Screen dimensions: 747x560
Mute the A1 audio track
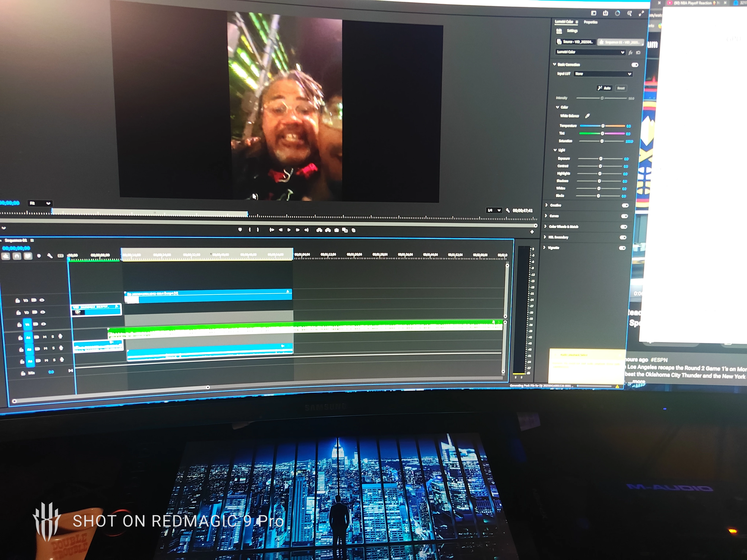pos(44,337)
